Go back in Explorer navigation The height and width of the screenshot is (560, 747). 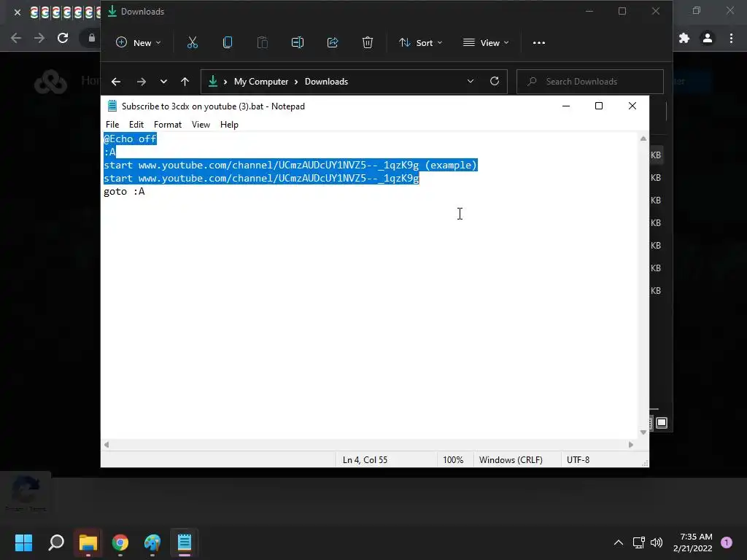pos(116,82)
